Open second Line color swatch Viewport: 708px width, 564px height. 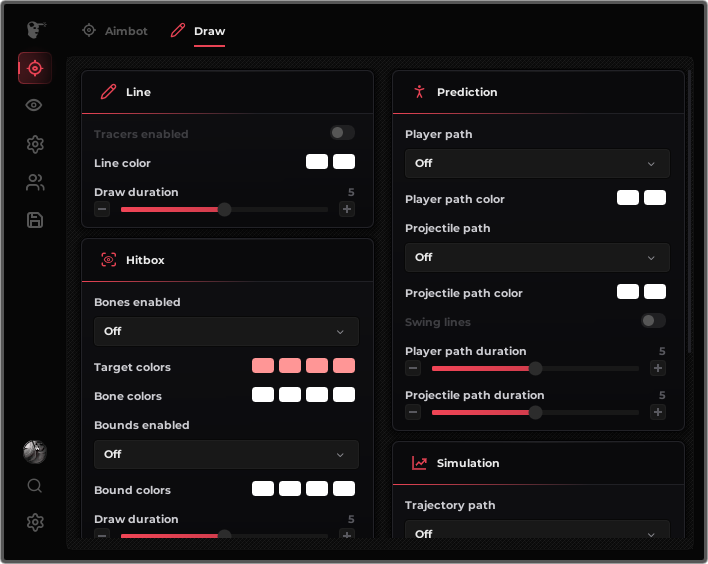[344, 162]
